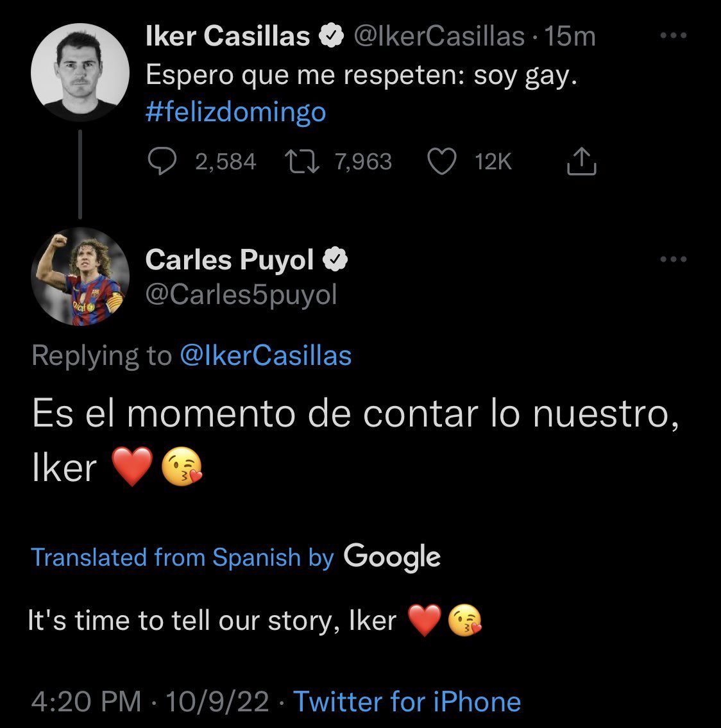Image resolution: width=721 pixels, height=728 pixels.
Task: Click the 7,963 retweet count
Action: [362, 162]
